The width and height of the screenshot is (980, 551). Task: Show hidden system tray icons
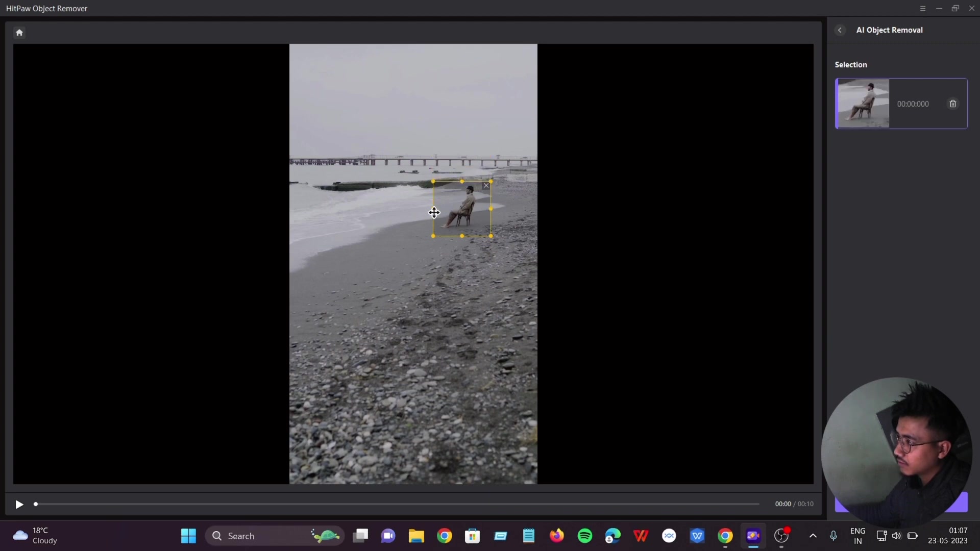[813, 536]
